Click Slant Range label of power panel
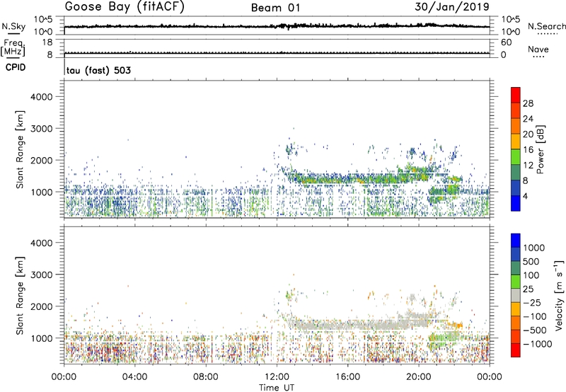The width and height of the screenshot is (566, 392). [20, 149]
